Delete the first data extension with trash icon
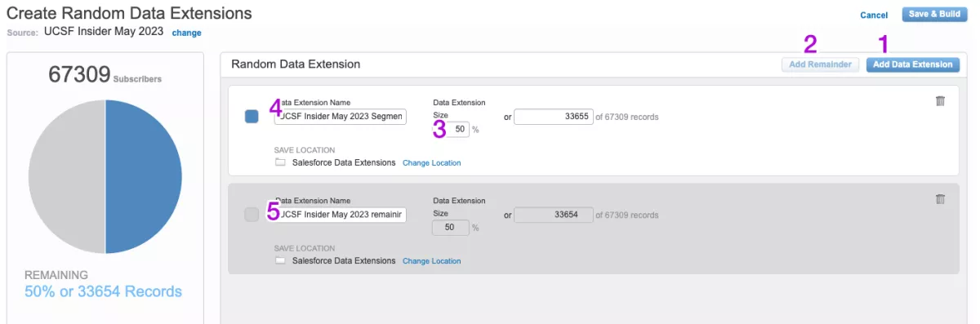The height and width of the screenshot is (324, 980). point(940,101)
